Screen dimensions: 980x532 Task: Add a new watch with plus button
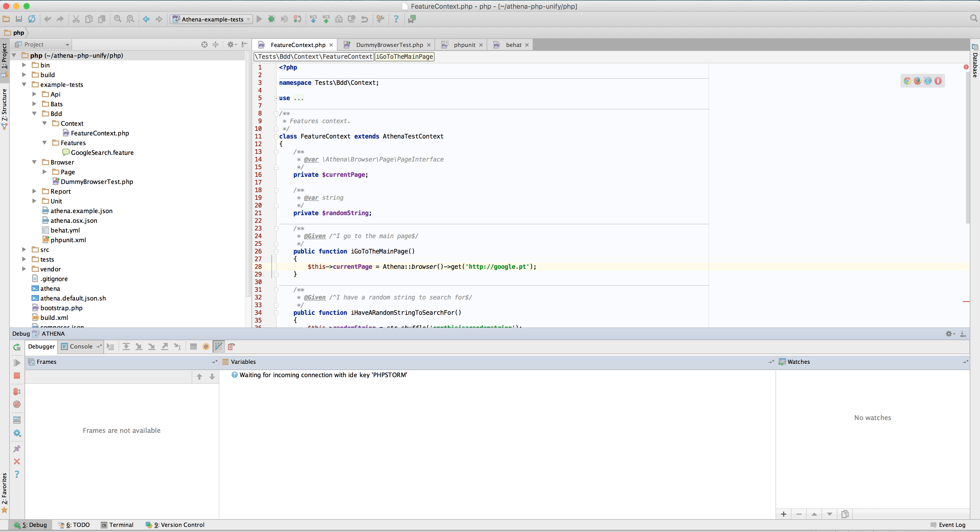pos(784,514)
